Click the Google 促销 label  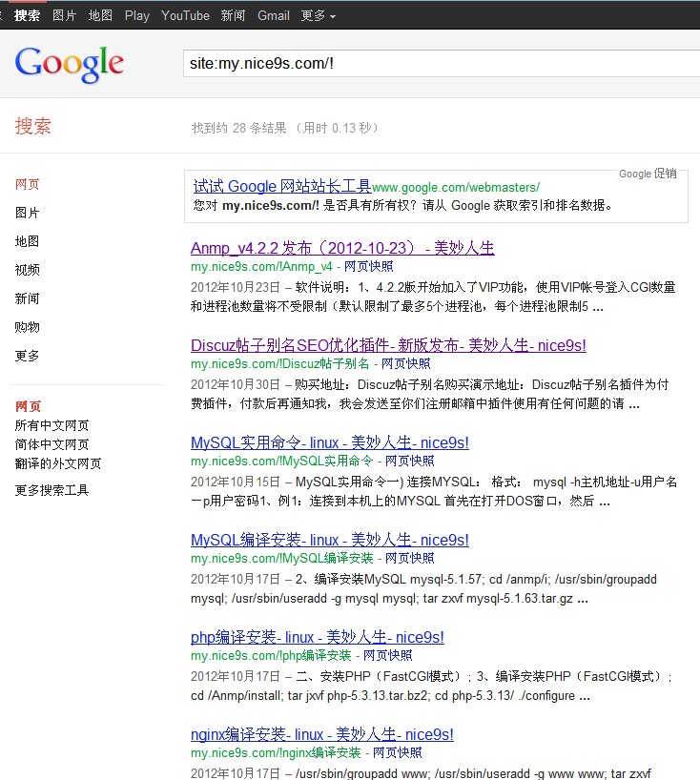click(648, 174)
